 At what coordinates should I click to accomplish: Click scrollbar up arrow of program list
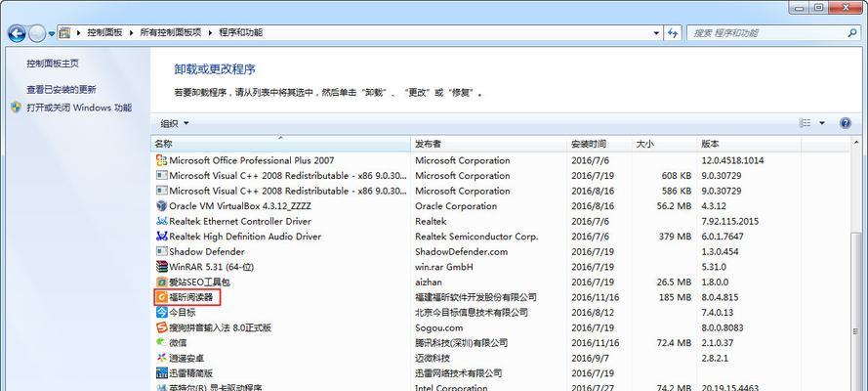click(x=856, y=142)
